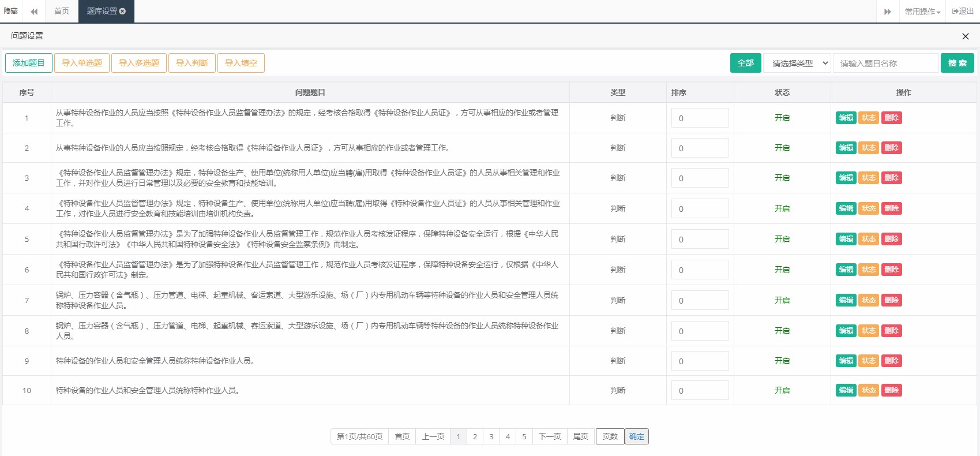Click the forward double-arrow tab scroll icon
Screen dimensions: 980x456
point(887,12)
